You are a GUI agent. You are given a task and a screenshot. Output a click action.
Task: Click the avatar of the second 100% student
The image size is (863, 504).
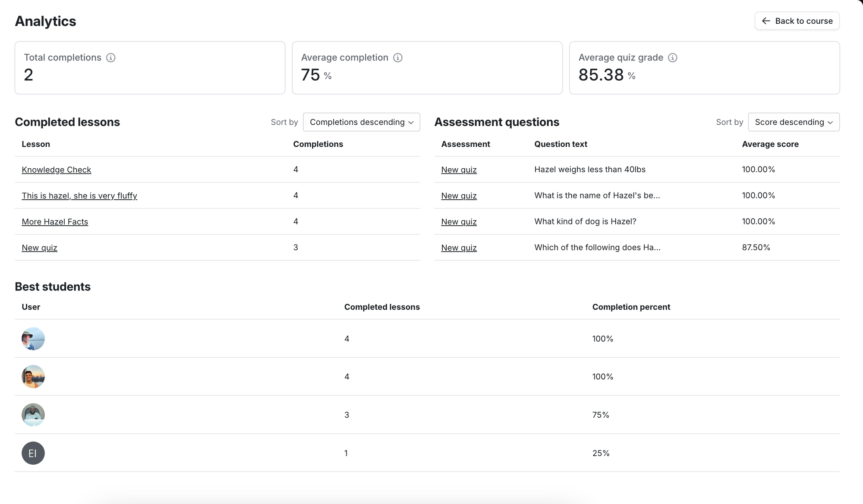coord(33,377)
